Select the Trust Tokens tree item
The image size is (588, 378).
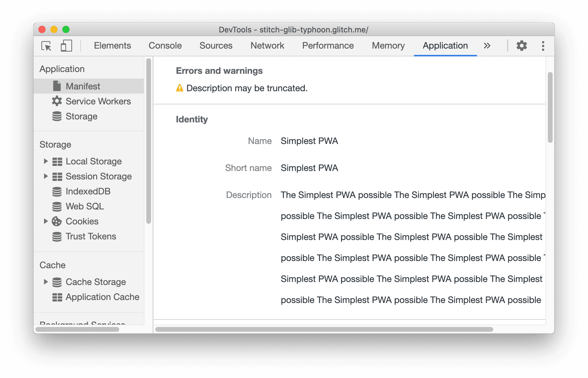point(91,235)
